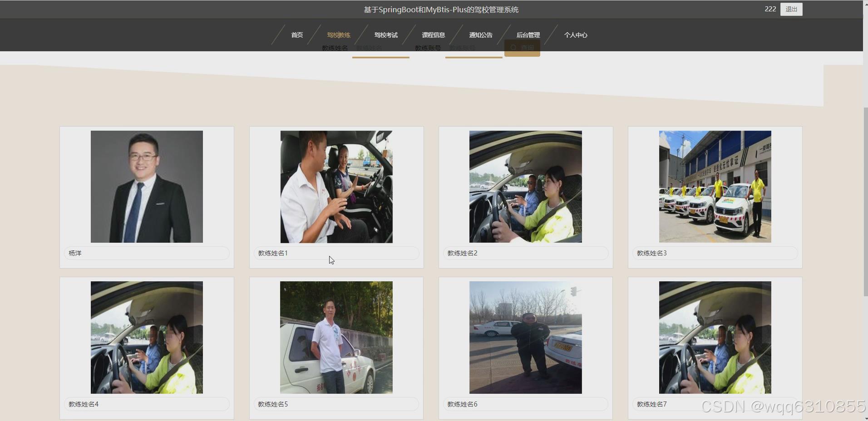Click the vertical page scrollbar
Screen dimensions: 868x421
[x=865, y=202]
